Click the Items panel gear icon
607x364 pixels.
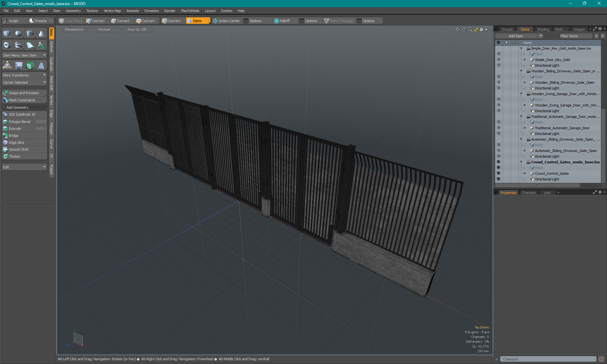[600, 29]
